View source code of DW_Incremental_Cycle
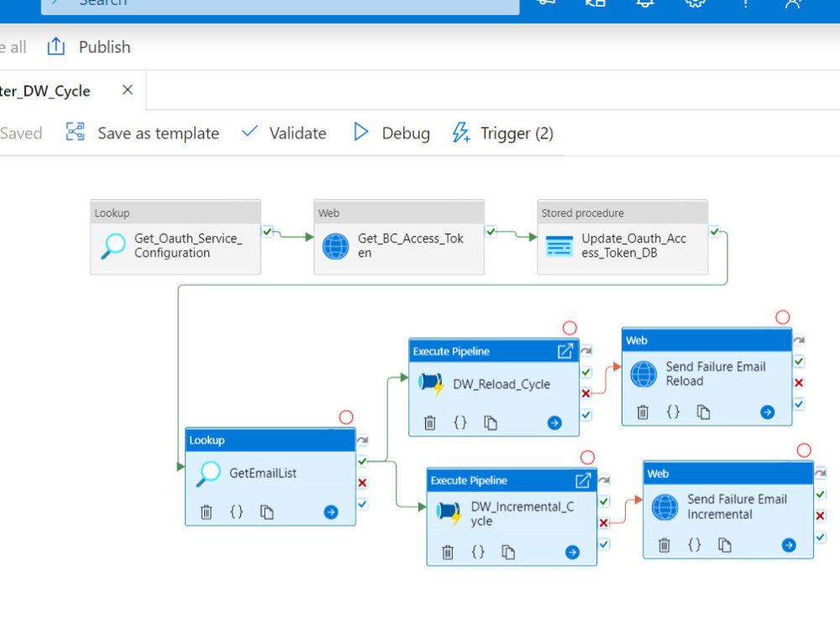The height and width of the screenshot is (630, 840). (x=477, y=552)
